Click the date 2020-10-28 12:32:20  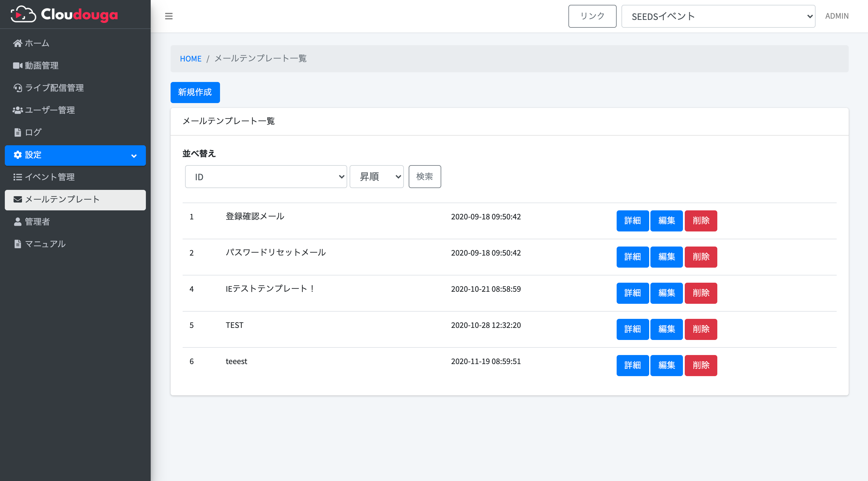click(x=486, y=325)
